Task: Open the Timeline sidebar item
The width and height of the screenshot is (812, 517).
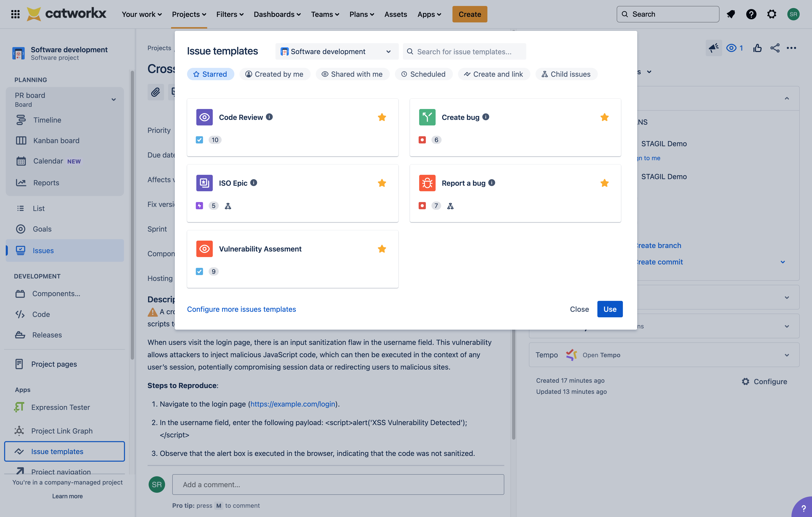Action: pos(65,120)
